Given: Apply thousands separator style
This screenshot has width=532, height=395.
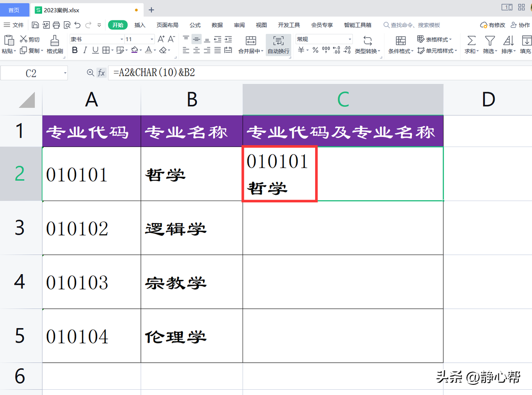Looking at the screenshot, I should (326, 50).
